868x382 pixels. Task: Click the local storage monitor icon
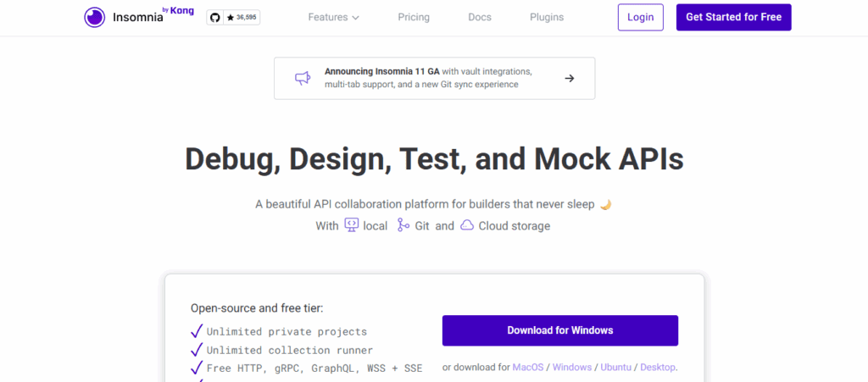point(351,225)
